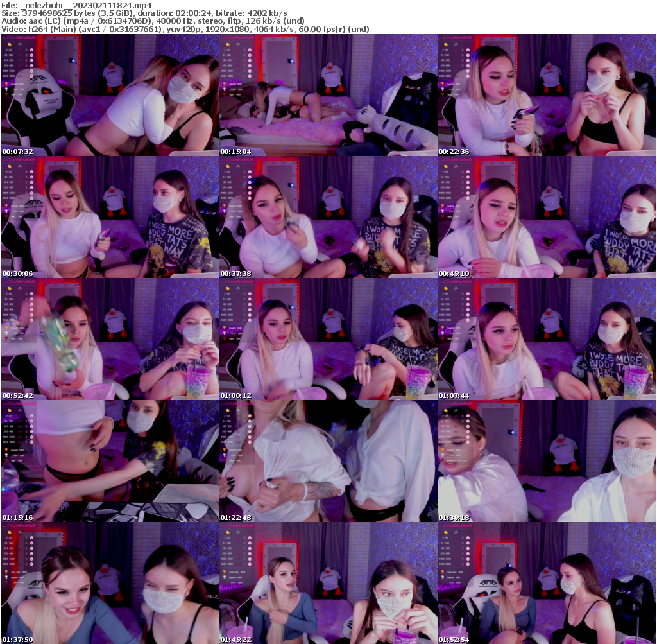
Task: Open the thumbnail at timestamp 00:07:32
Action: [x=110, y=95]
